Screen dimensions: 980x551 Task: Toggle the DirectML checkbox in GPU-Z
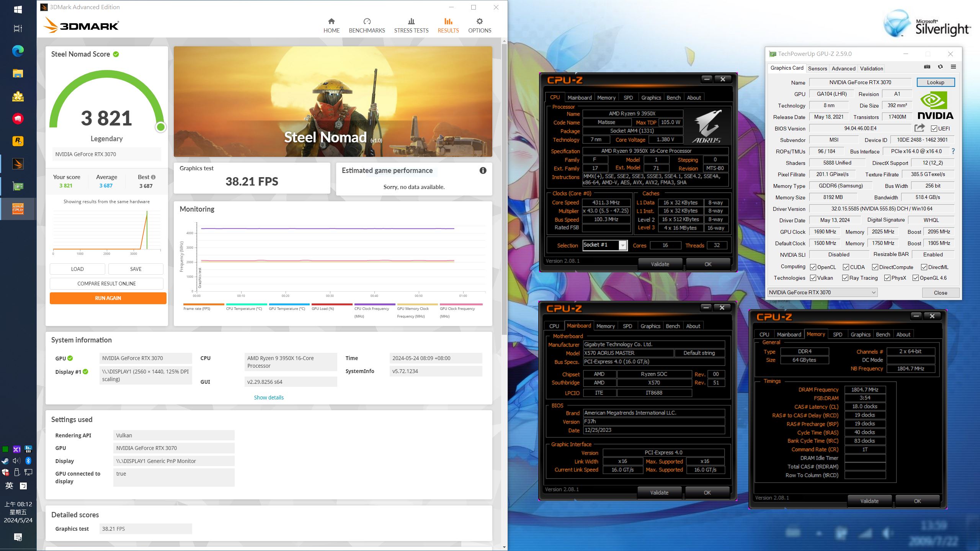click(924, 267)
